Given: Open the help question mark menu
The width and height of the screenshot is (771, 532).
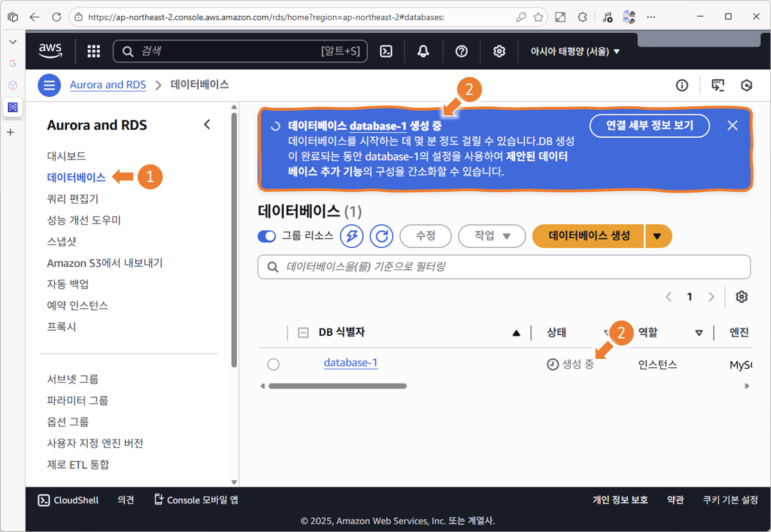Looking at the screenshot, I should (x=461, y=51).
